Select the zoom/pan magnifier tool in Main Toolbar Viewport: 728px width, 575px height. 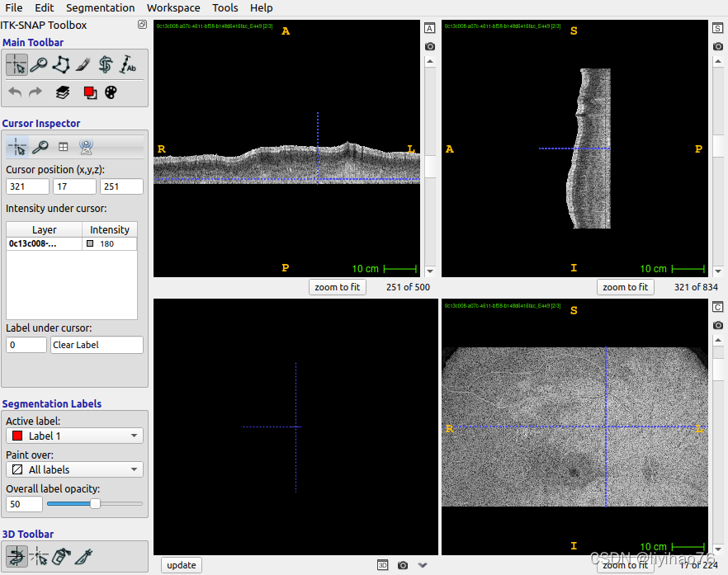pyautogui.click(x=39, y=64)
